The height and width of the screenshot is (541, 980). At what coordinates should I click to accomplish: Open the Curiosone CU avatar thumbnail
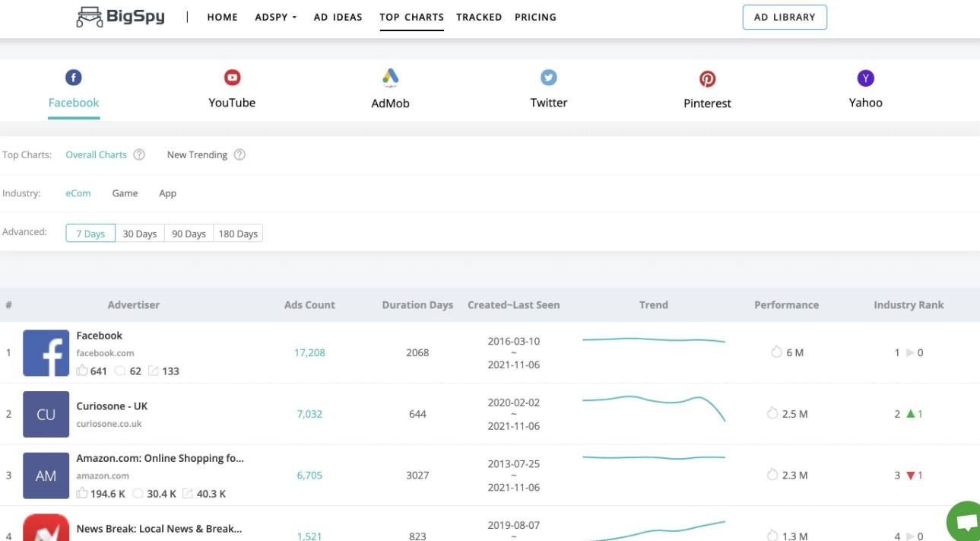coord(46,414)
